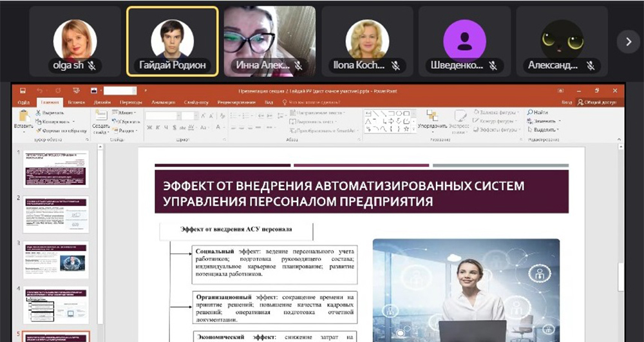Decrease font size with the smaller A icon
644x342 pixels.
tap(213, 116)
